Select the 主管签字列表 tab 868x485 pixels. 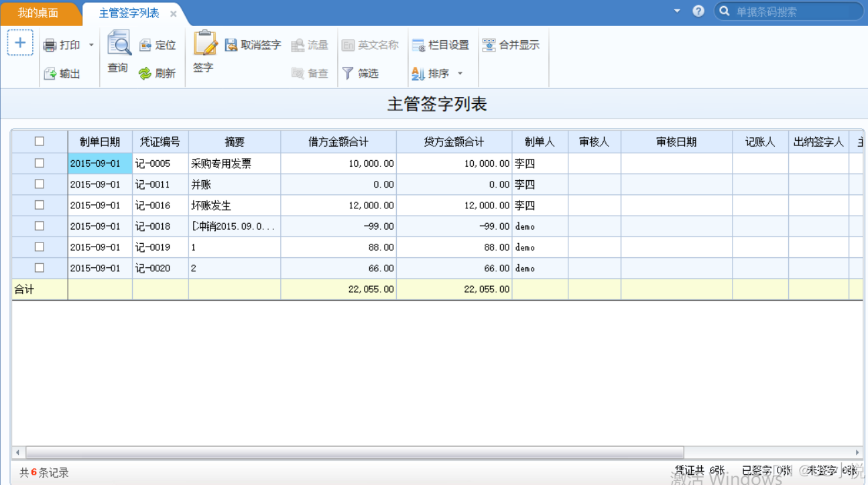(x=129, y=13)
